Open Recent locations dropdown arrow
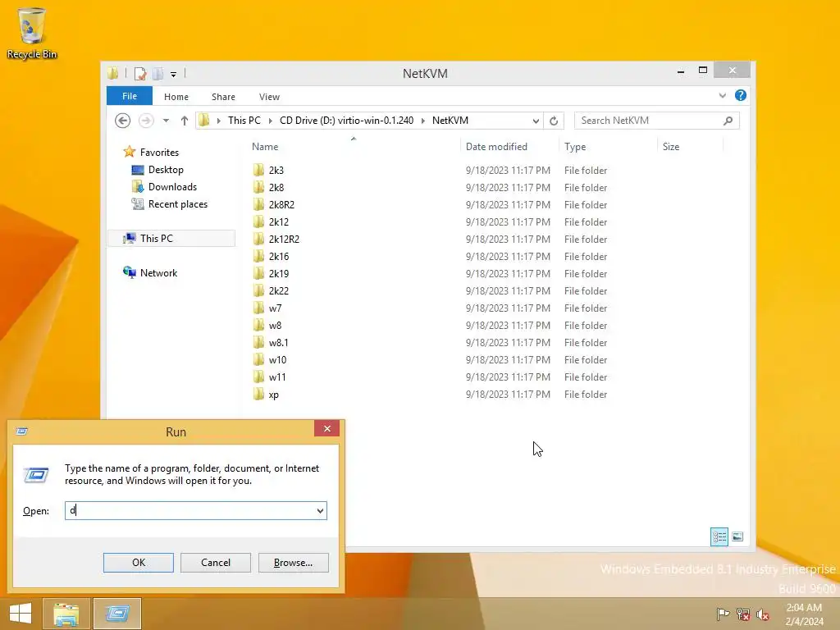Image resolution: width=840 pixels, height=630 pixels. 166,121
